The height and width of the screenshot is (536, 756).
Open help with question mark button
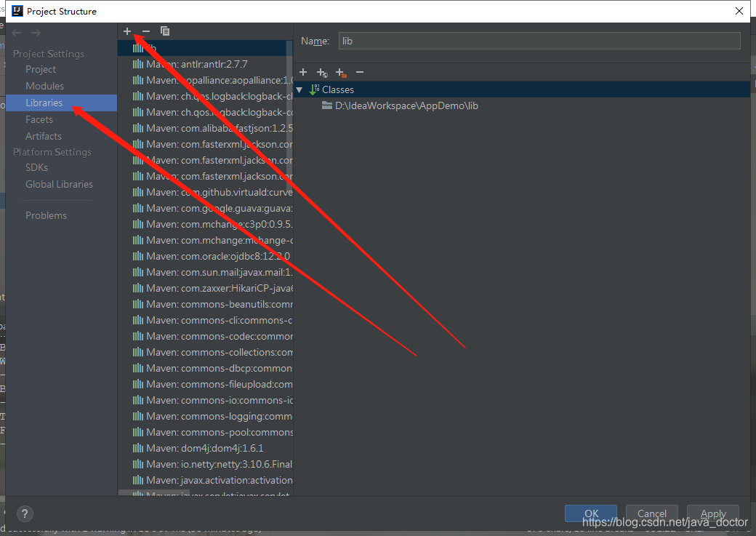click(x=25, y=513)
